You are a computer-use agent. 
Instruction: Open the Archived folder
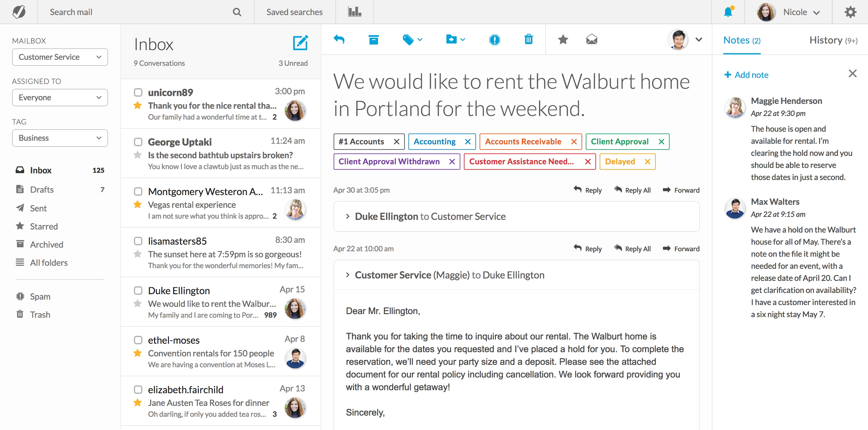(46, 245)
